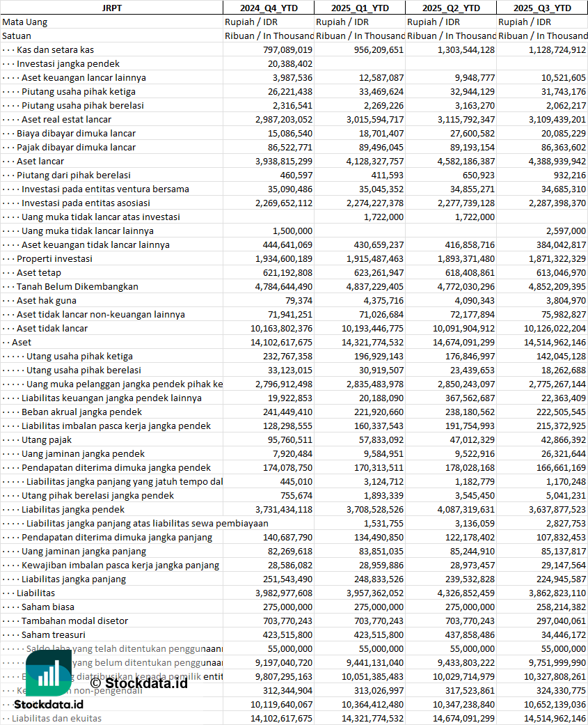The image size is (588, 725).
Task: Click value 4,087,319,631
Action: tap(466, 509)
